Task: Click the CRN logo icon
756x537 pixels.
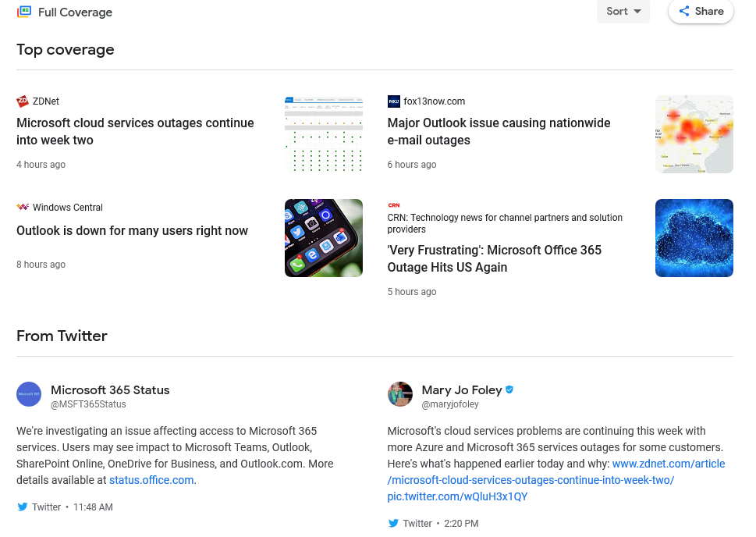Action: click(394, 205)
